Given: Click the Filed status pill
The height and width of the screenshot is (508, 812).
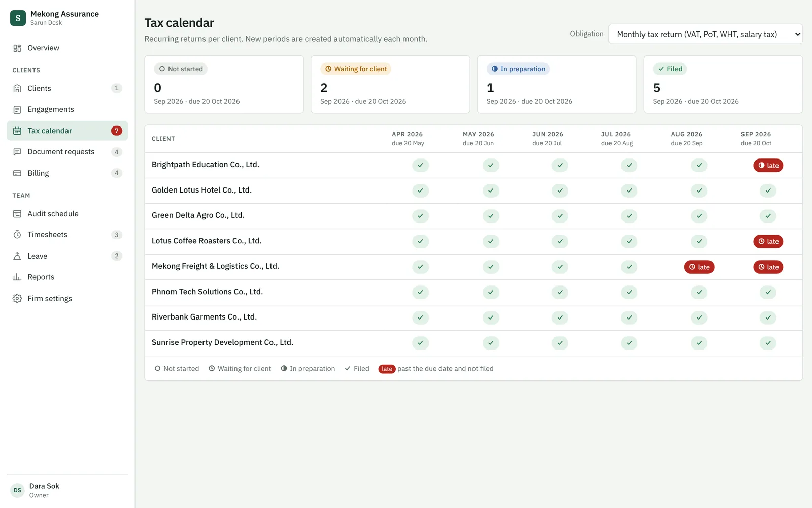Looking at the screenshot, I should point(670,69).
